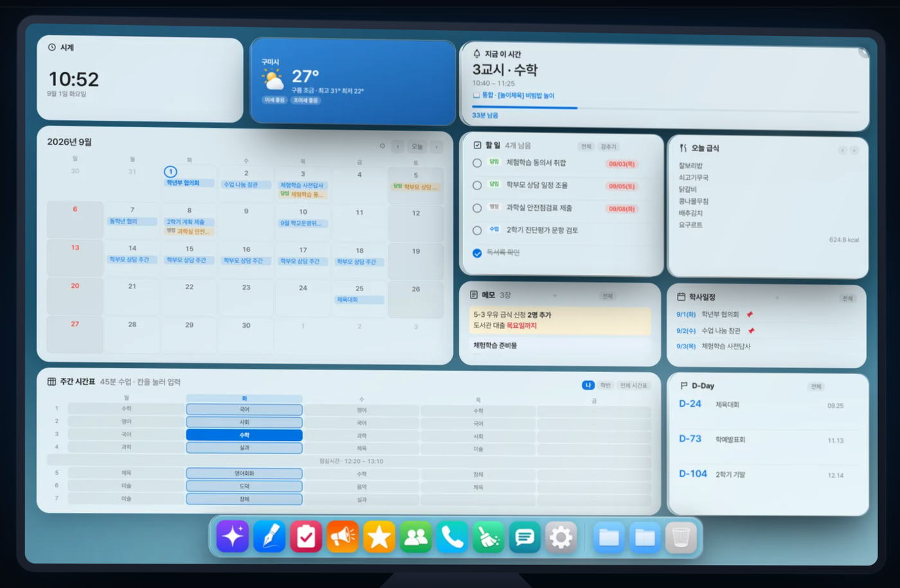Select September 1 in the calendar

pos(170,172)
